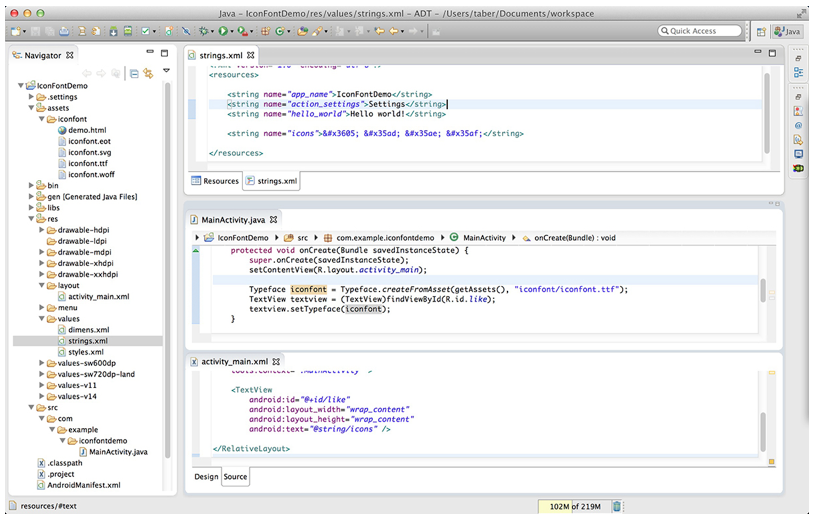Screen dimensions: 817x523
Task: Expand the drawable-hdpi folder
Action: (x=42, y=230)
